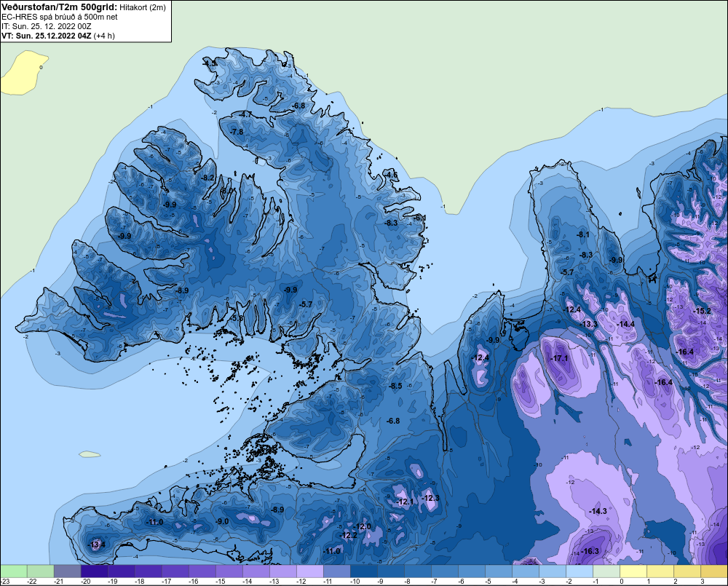Click the -14.4 temperature value
Screen dimensions: 728x586
click(626, 324)
